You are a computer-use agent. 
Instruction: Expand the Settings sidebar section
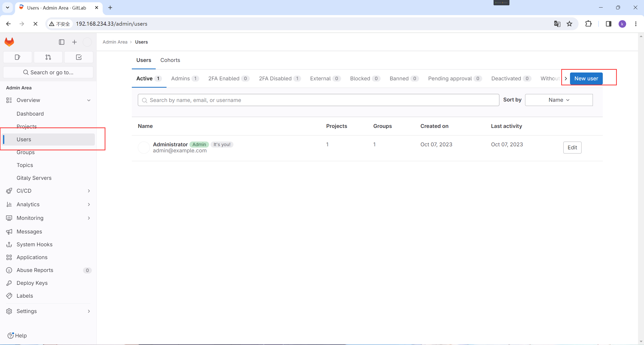[x=89, y=311]
